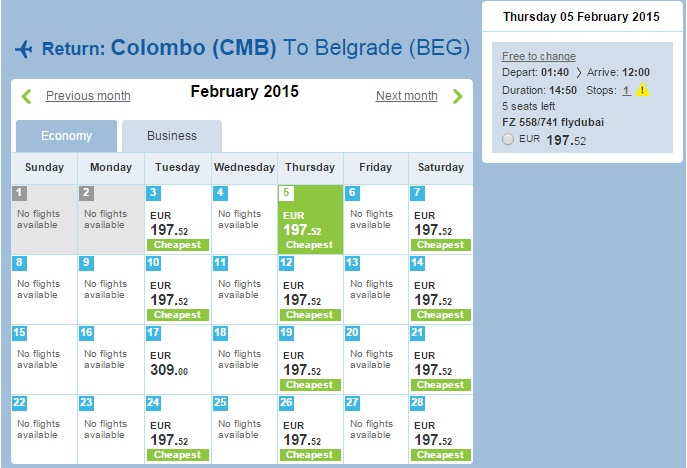Open the Previous month link
This screenshot has width=687, height=468.
coord(88,96)
